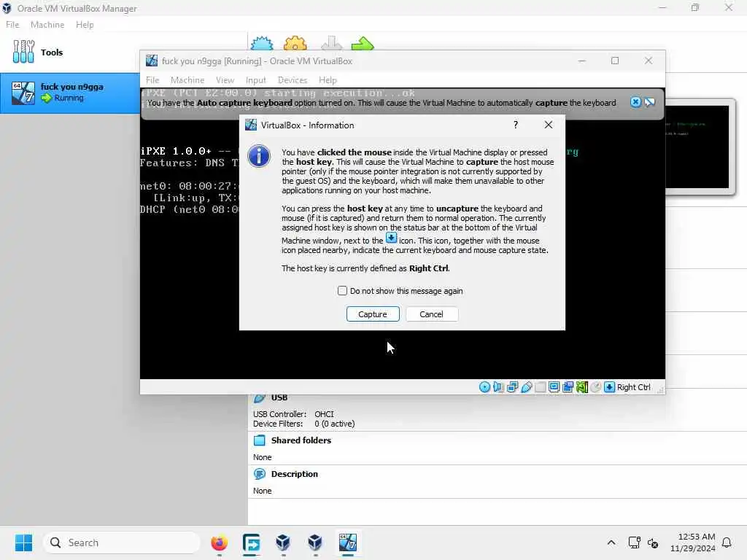Viewport: 747px width, 560px height.
Task: Click the Shared folders section folder icon
Action: (260, 440)
